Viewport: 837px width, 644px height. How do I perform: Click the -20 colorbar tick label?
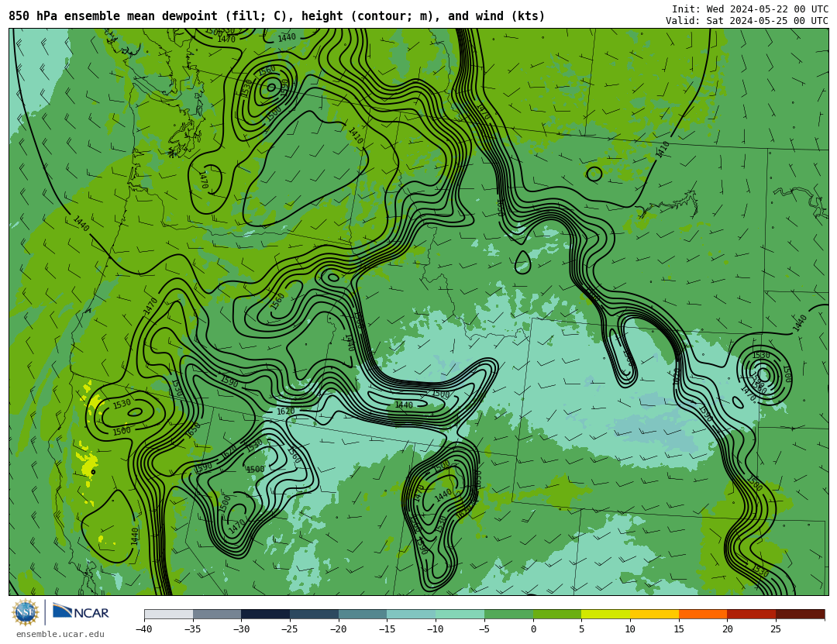[338, 629]
